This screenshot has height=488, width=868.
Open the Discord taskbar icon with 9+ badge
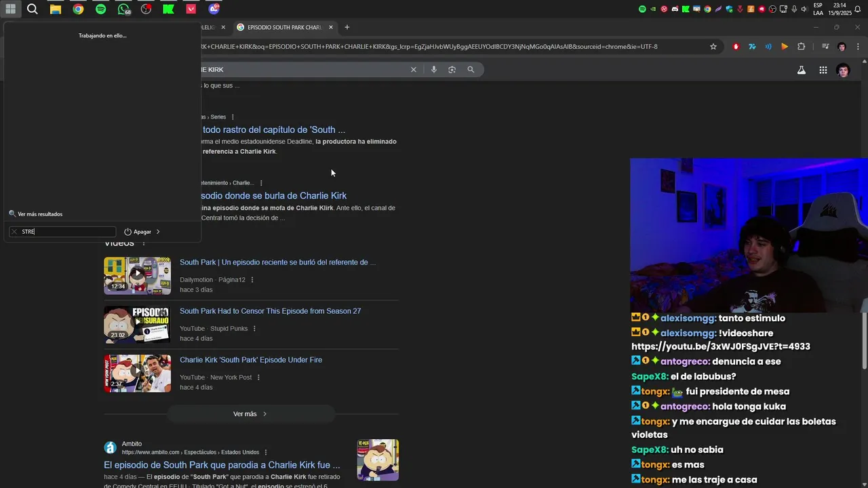click(x=214, y=9)
